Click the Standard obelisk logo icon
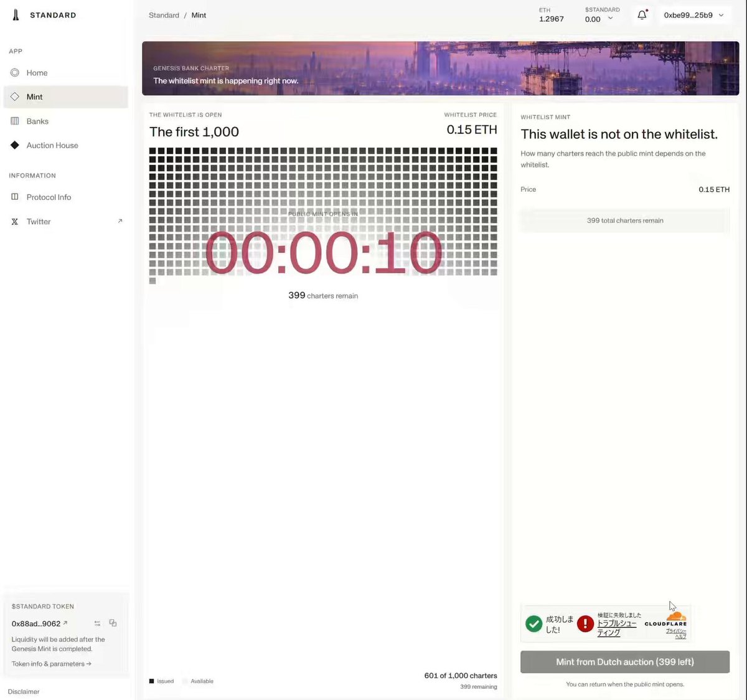The width and height of the screenshot is (747, 700). click(x=16, y=15)
